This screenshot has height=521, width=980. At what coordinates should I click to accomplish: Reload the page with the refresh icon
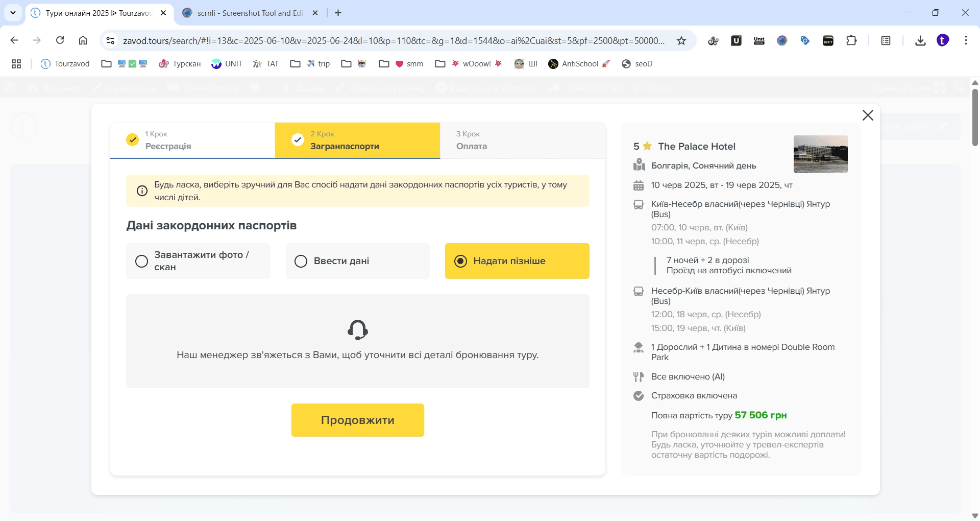point(60,40)
